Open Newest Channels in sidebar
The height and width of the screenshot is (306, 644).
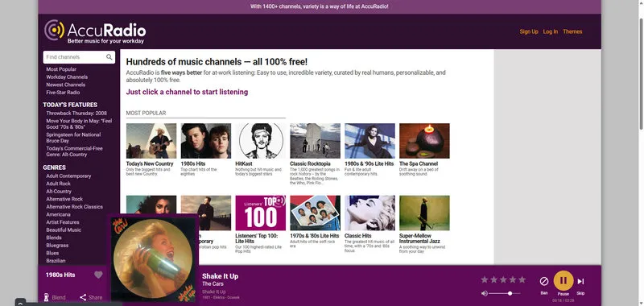pos(66,85)
